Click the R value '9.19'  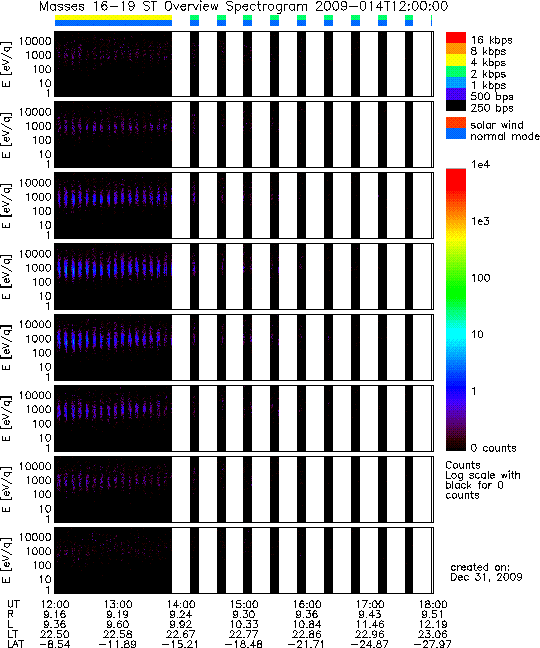point(118,615)
